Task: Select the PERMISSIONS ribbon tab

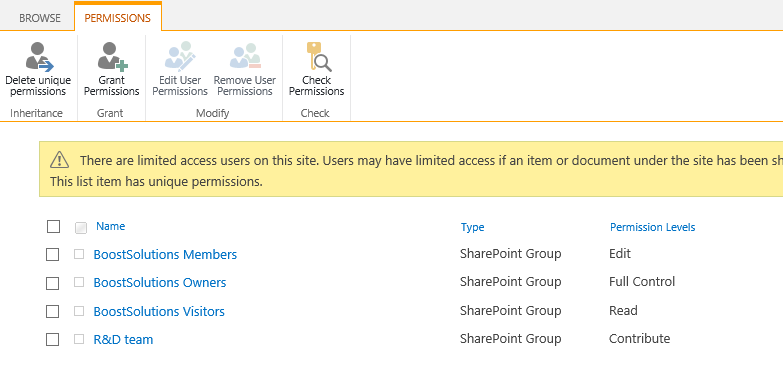Action: click(x=117, y=18)
